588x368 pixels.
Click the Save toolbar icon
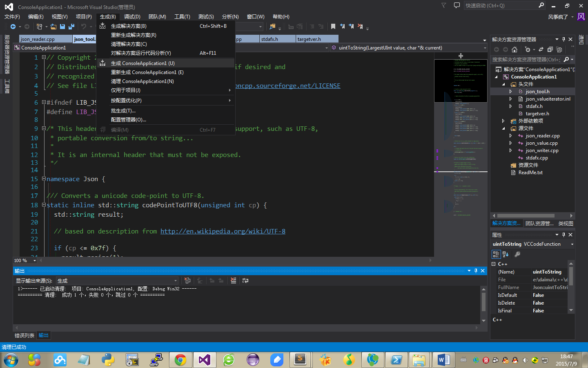point(62,27)
